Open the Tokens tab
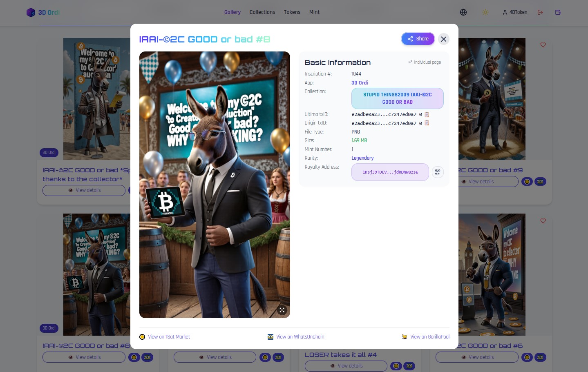The image size is (588, 372). pos(292,12)
